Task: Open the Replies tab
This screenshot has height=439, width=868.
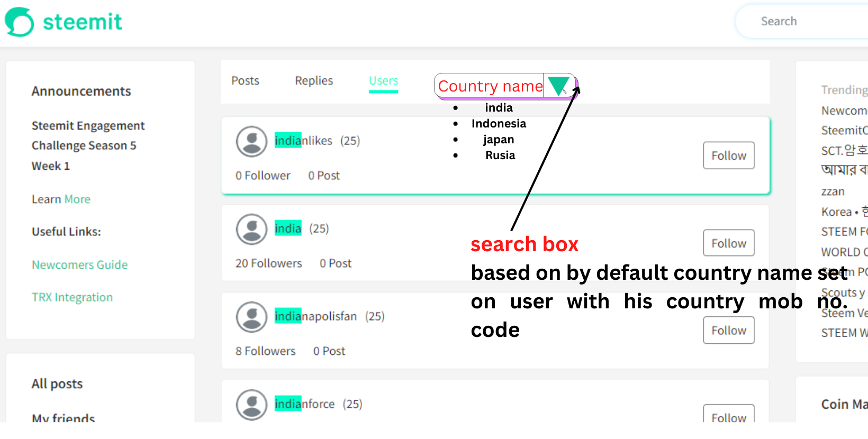Action: pyautogui.click(x=314, y=81)
